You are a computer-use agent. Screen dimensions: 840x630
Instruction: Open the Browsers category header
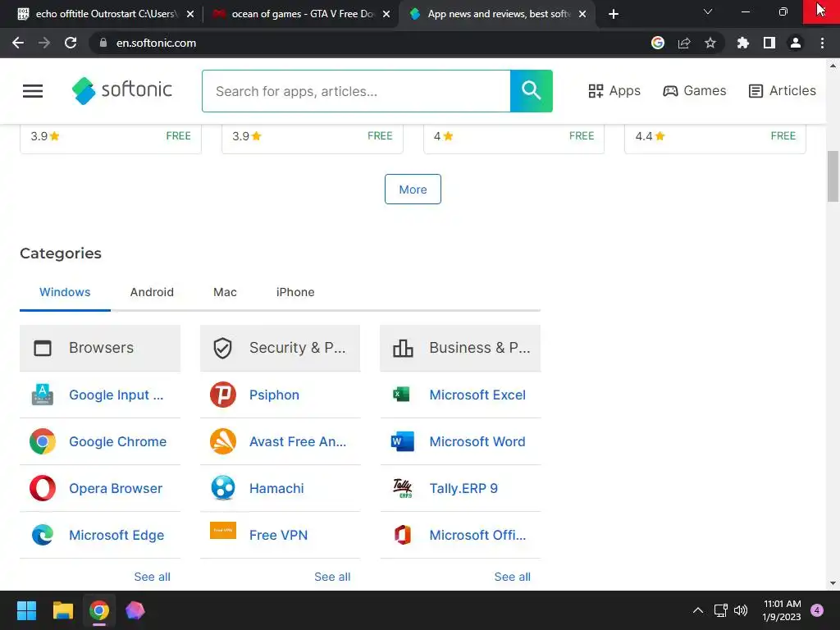[x=100, y=348]
